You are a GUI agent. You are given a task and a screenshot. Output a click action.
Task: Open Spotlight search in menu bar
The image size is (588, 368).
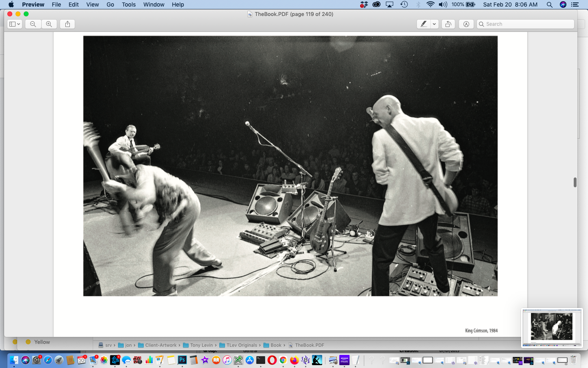tap(550, 4)
